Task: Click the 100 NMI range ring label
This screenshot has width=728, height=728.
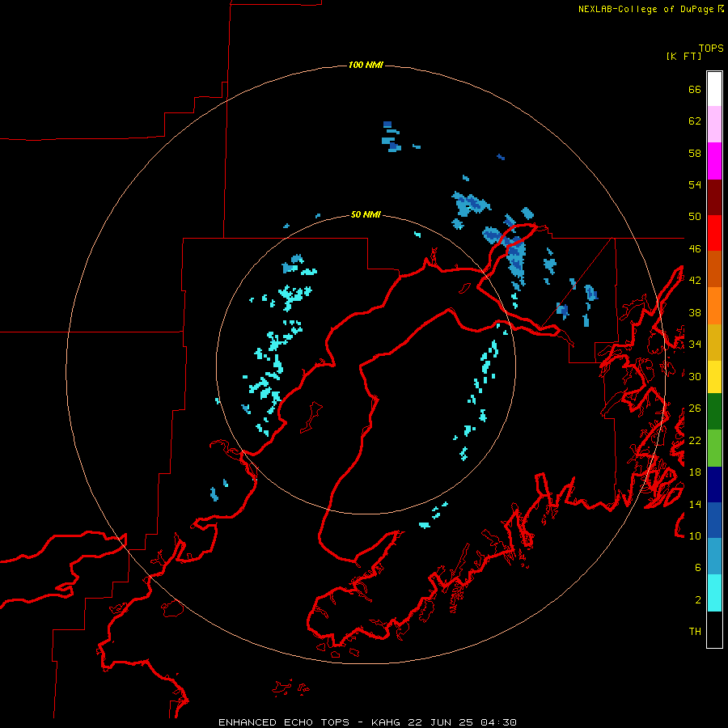Action: coord(366,65)
